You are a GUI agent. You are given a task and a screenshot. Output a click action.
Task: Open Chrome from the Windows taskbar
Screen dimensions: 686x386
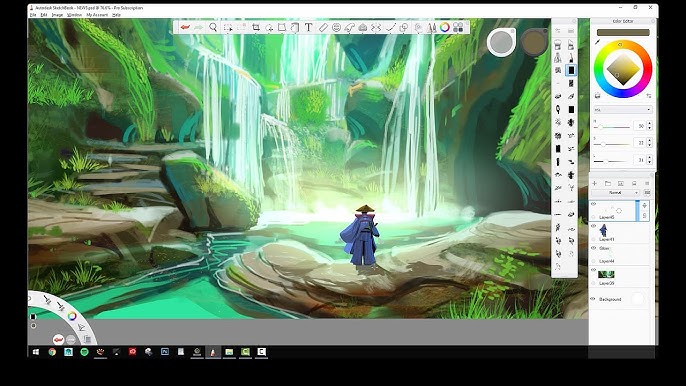52,352
